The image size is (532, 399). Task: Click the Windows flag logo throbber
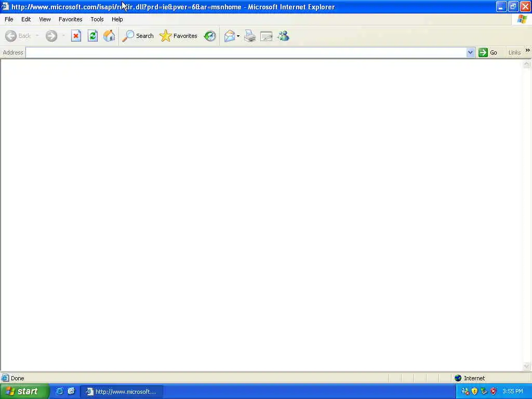tap(522, 19)
